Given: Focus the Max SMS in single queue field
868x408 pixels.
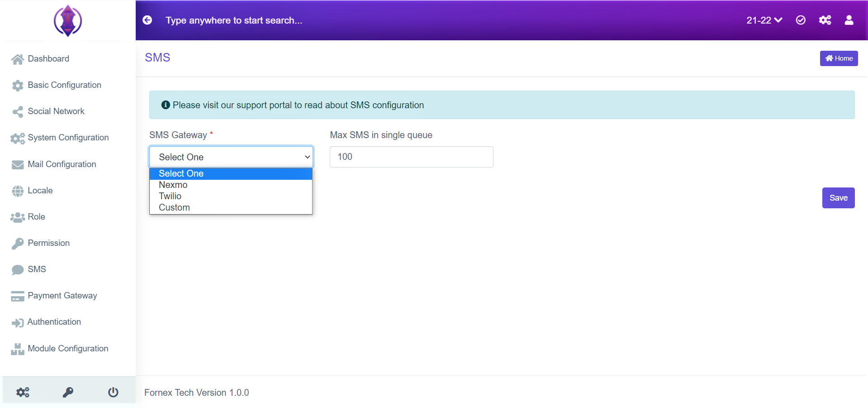Looking at the screenshot, I should [x=412, y=157].
